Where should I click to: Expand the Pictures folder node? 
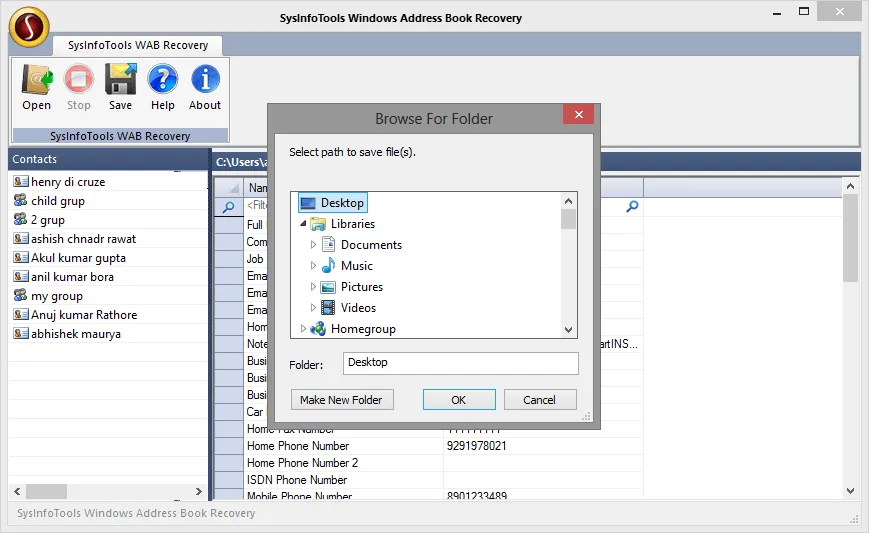click(x=313, y=287)
